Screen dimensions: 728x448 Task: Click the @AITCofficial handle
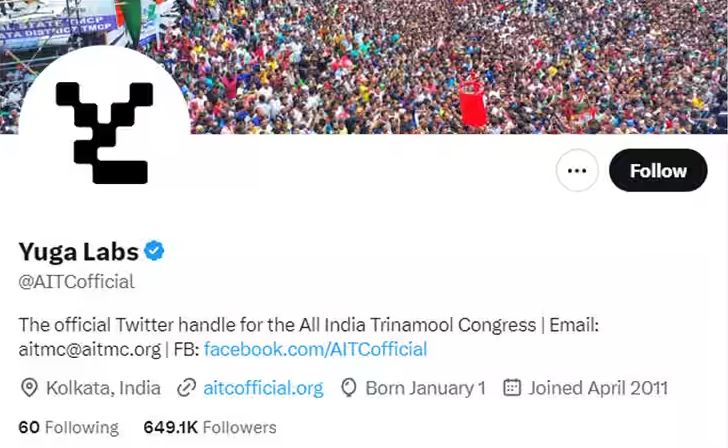(76, 281)
